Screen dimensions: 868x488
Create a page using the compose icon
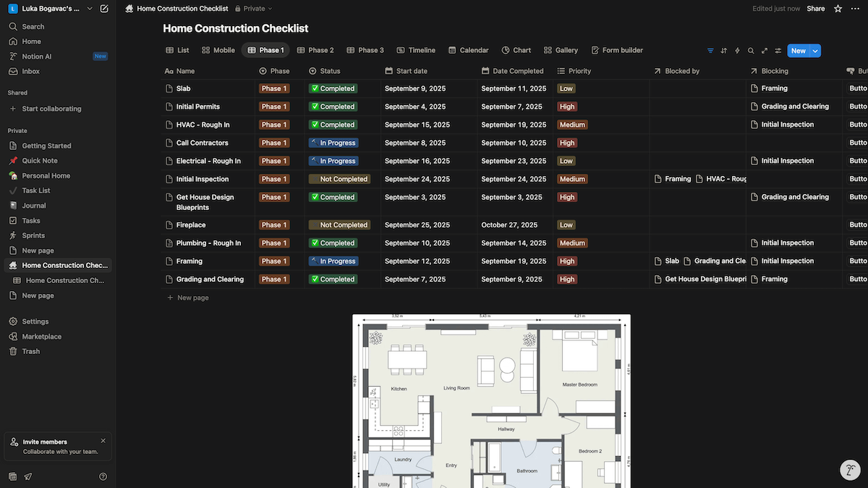click(103, 8)
